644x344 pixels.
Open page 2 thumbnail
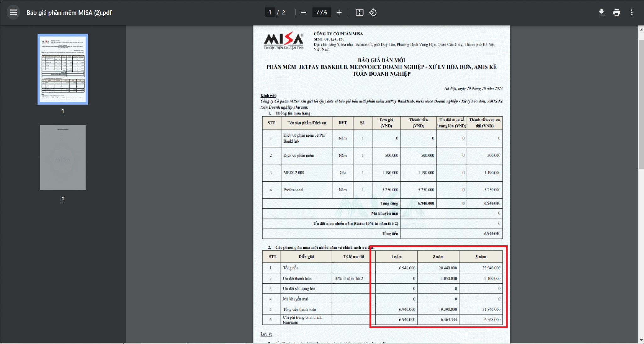63,157
